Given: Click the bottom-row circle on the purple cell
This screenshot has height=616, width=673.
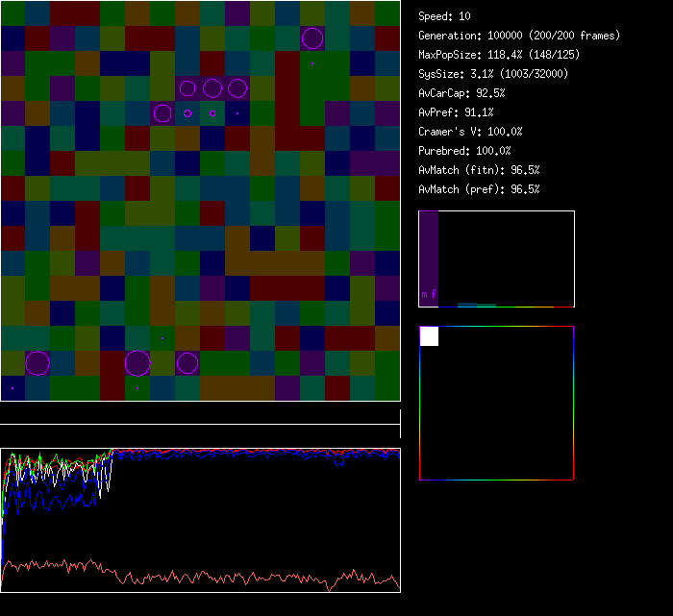Looking at the screenshot, I should click(187, 363).
